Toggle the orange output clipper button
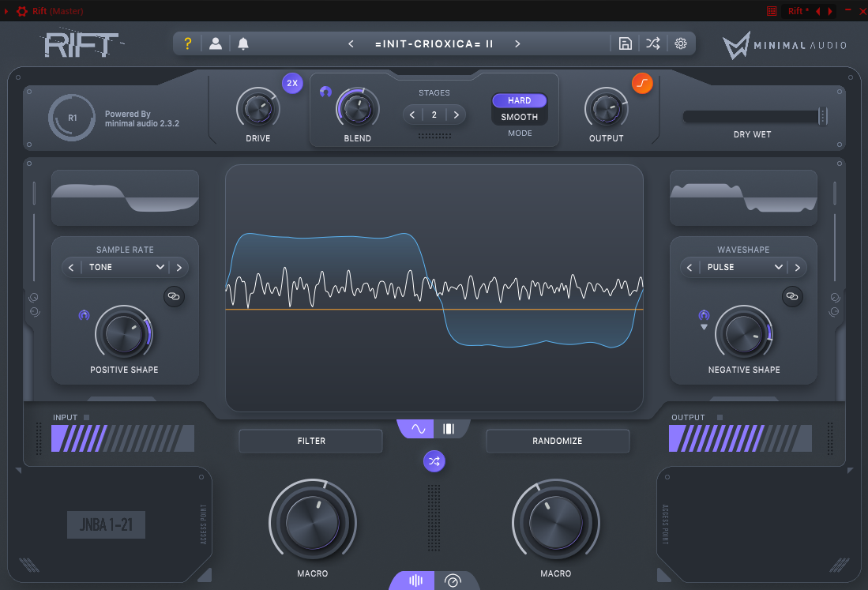This screenshot has height=590, width=868. 642,84
